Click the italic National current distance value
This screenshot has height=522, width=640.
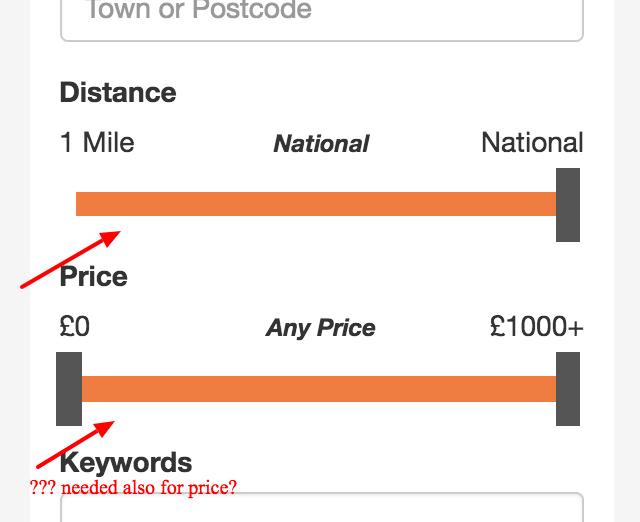tap(321, 144)
